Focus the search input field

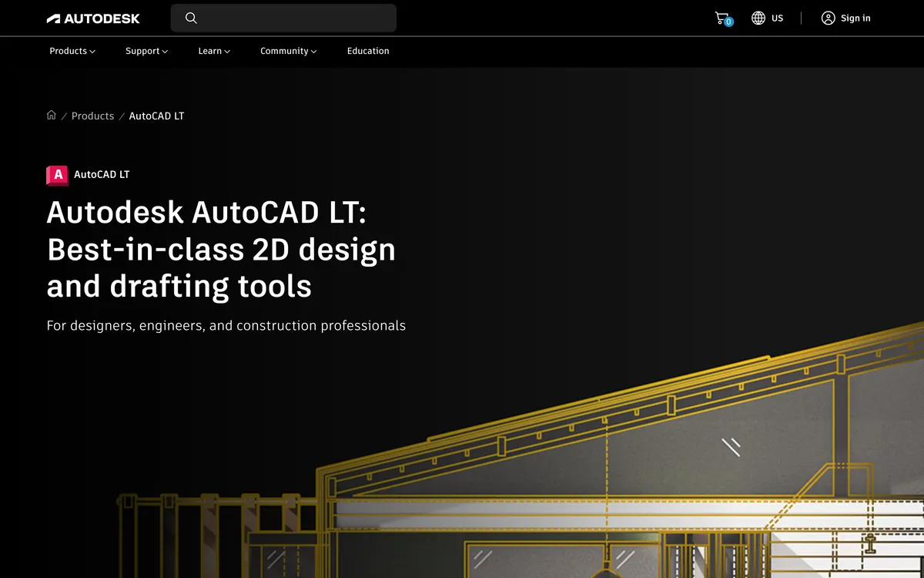283,18
